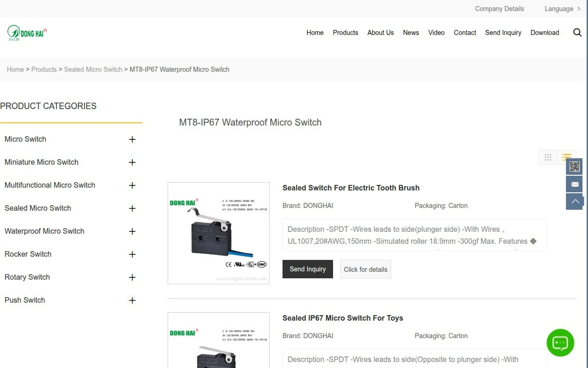Screen dimensions: 588x368
Task: Open the search magnifier icon
Action: point(577,32)
